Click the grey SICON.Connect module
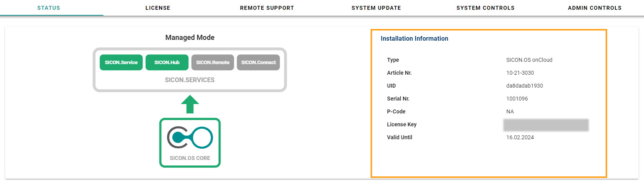Viewport: 644px width, 185px height. (259, 63)
